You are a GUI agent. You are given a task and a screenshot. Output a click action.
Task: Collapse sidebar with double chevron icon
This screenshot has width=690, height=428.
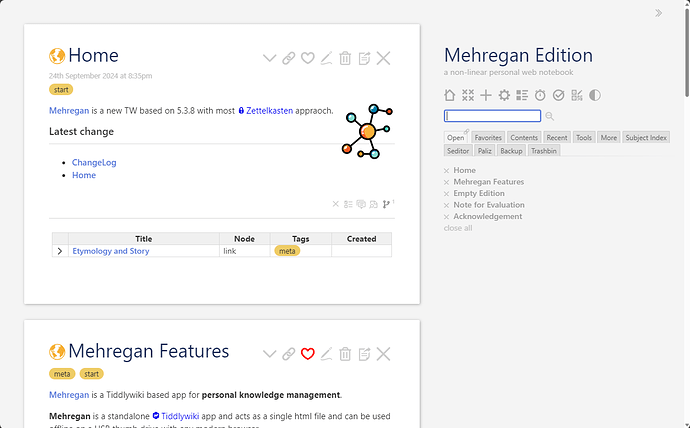tap(658, 13)
